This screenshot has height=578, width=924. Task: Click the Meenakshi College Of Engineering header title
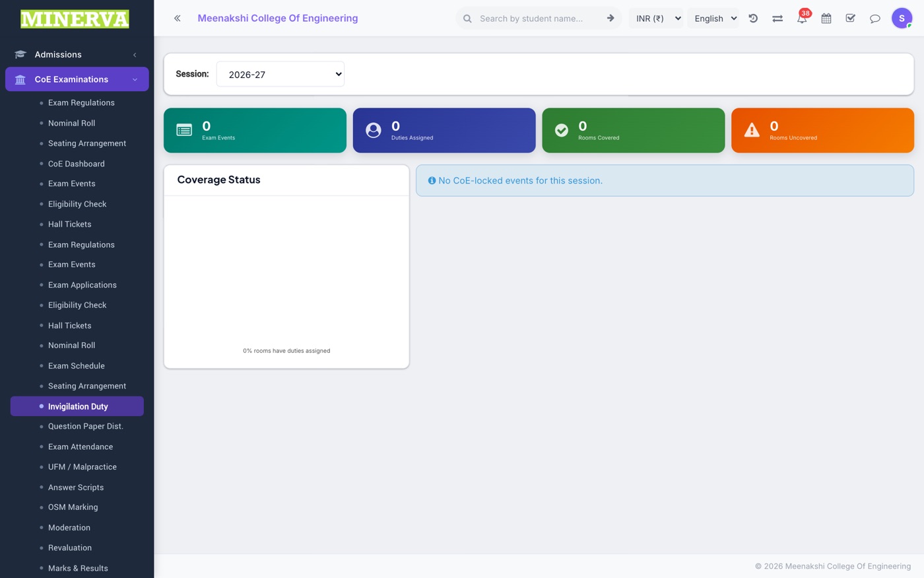click(x=278, y=18)
